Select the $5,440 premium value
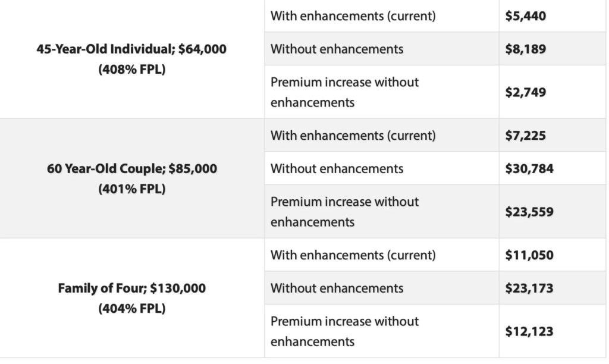609x364 pixels. click(x=526, y=16)
